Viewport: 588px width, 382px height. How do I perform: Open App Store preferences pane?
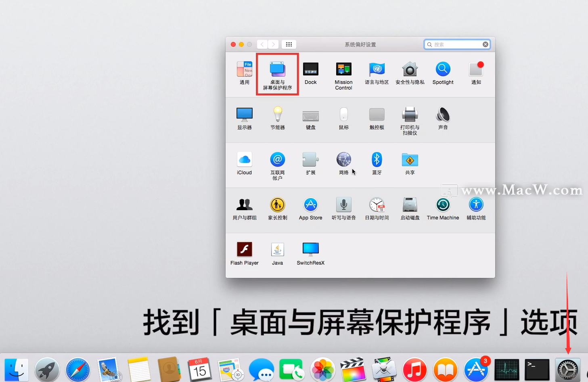tap(311, 208)
